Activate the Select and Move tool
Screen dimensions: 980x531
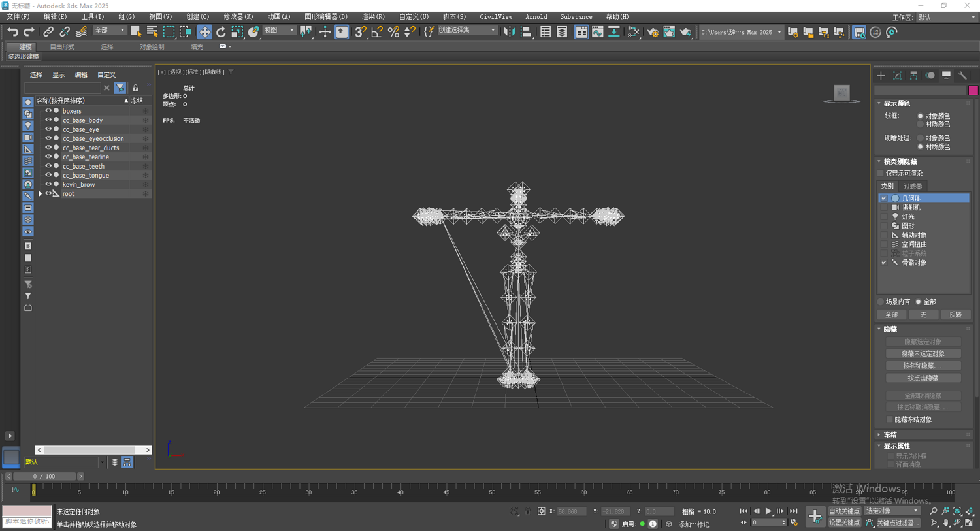[204, 32]
